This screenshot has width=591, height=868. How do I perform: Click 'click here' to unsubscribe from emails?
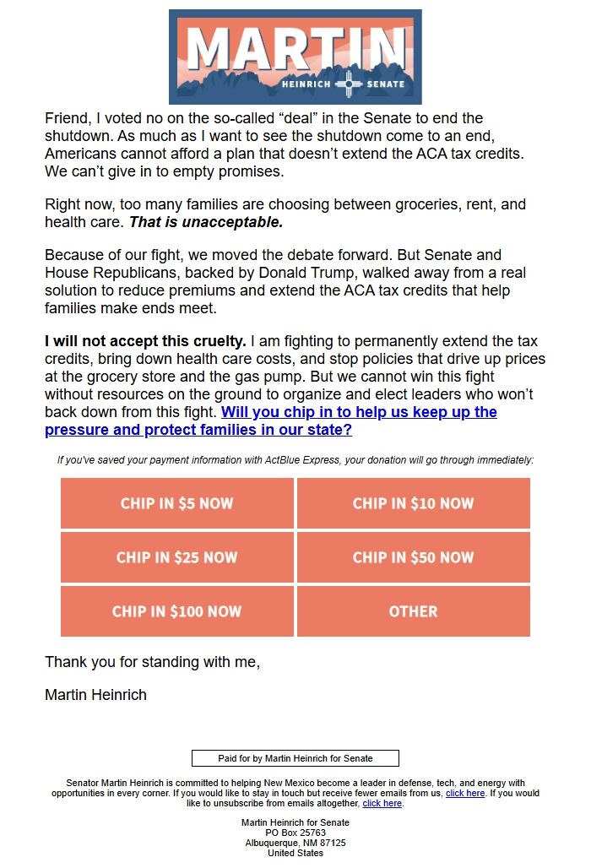point(381,803)
